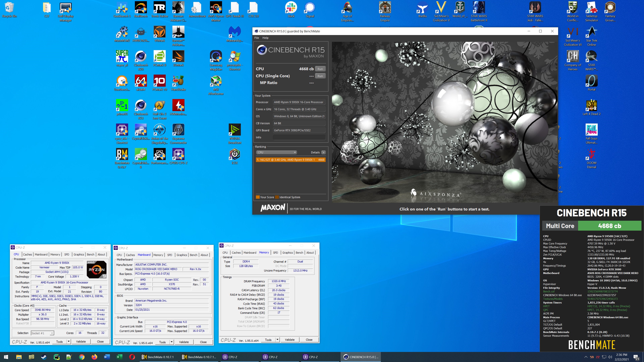This screenshot has width=644, height=362.
Task: Open the MSI Afterburner icon
Action: pos(216,85)
